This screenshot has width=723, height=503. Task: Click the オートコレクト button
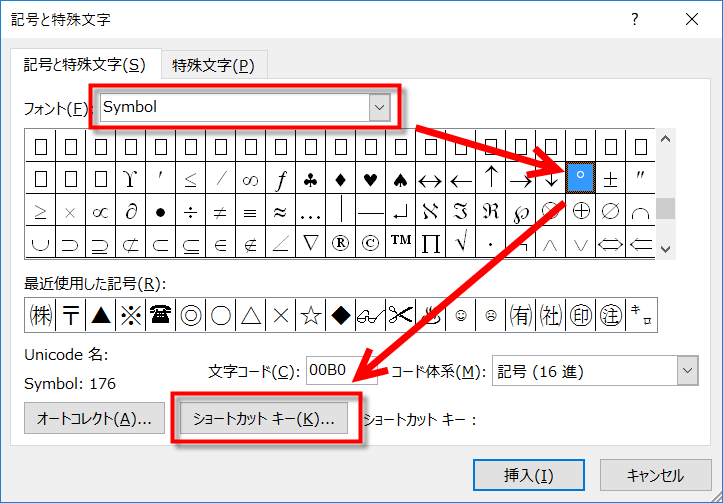[94, 419]
